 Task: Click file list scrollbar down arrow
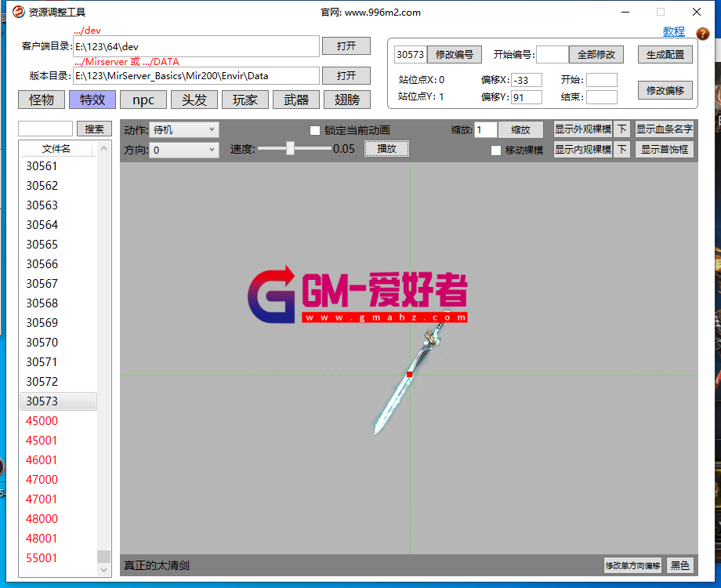(104, 570)
